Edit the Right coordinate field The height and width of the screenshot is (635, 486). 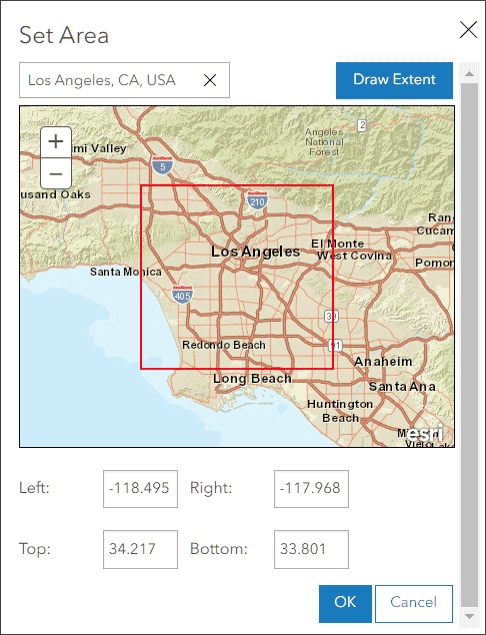pyautogui.click(x=311, y=489)
